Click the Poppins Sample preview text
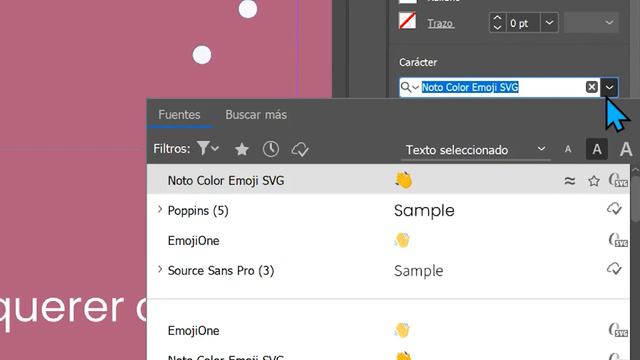 (x=424, y=211)
